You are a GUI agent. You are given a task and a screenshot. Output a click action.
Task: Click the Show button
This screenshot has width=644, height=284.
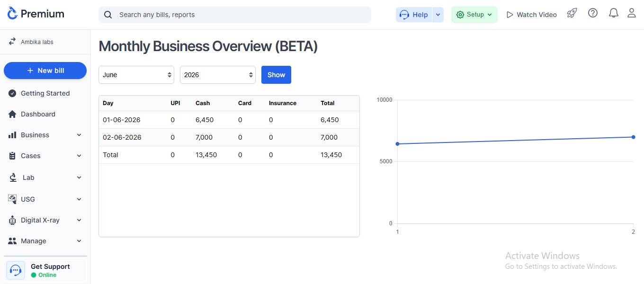[x=276, y=75]
